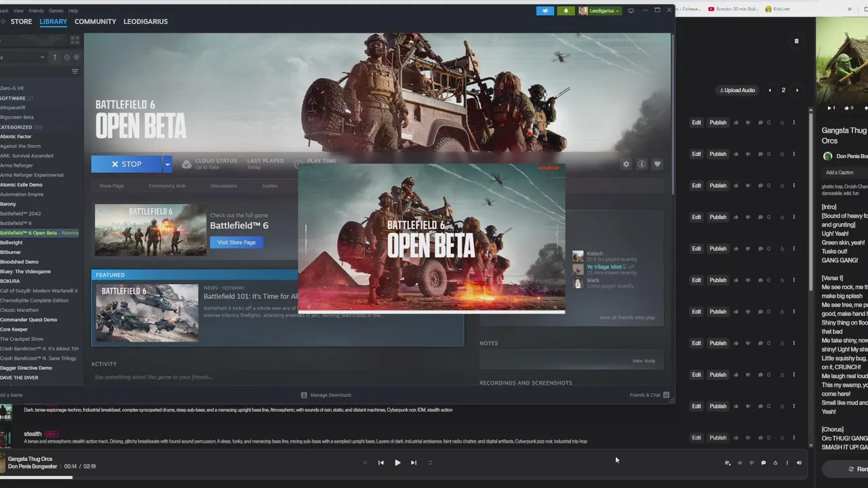Open Steam Games menu
The height and width of the screenshot is (488, 868).
56,11
